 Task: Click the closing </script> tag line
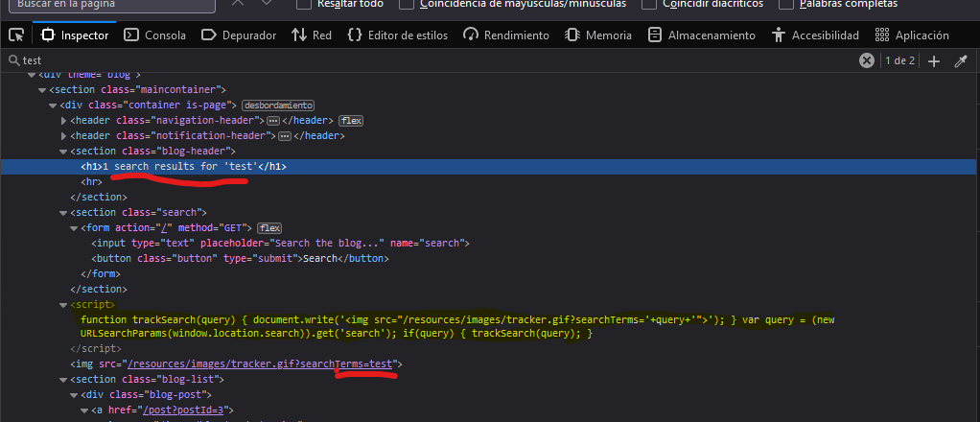coord(96,348)
